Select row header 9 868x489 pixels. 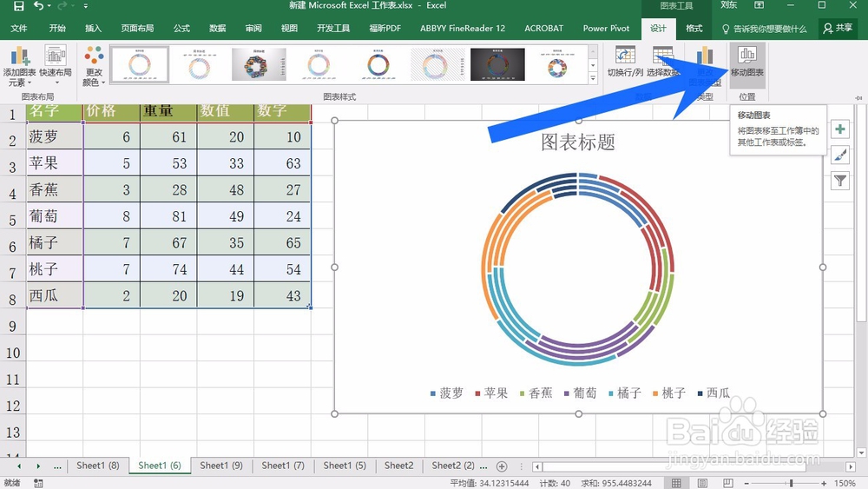point(12,327)
